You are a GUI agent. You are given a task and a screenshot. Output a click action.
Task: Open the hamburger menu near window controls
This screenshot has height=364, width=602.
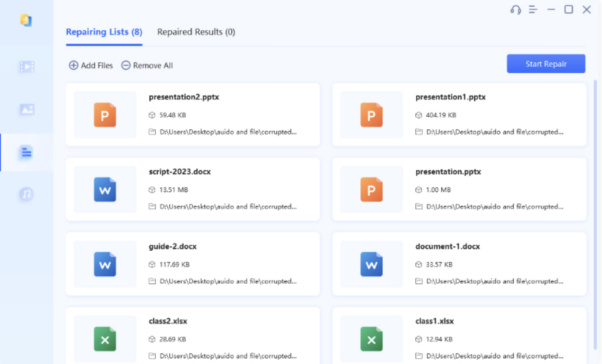pos(533,10)
